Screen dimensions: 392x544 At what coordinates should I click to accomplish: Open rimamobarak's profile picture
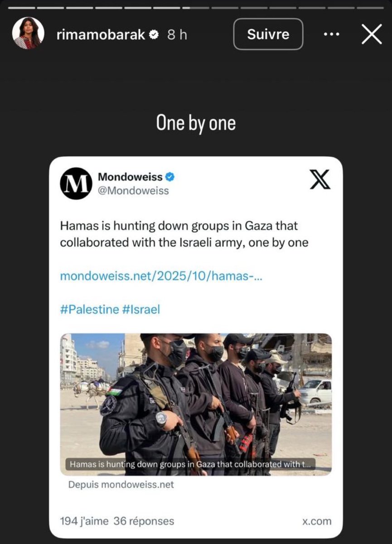(28, 34)
